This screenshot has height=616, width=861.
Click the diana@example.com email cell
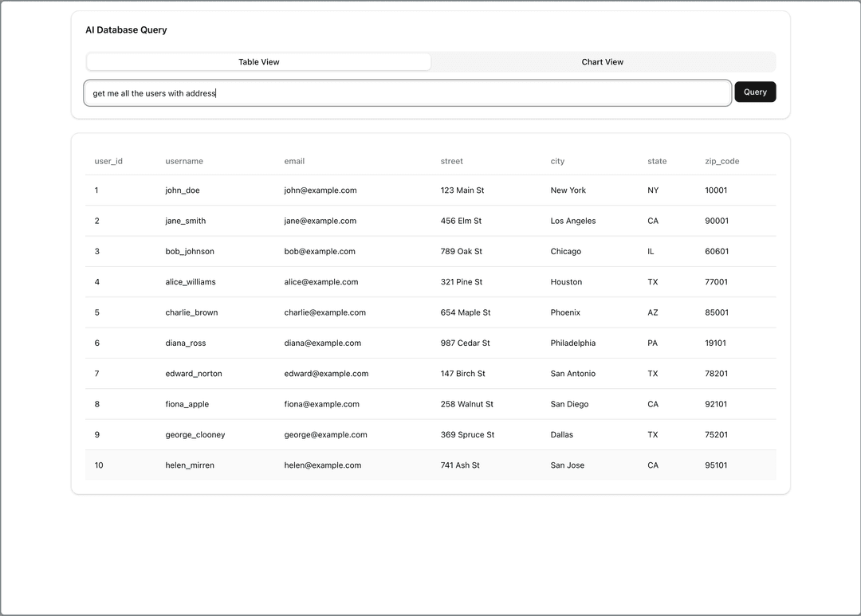(x=322, y=343)
